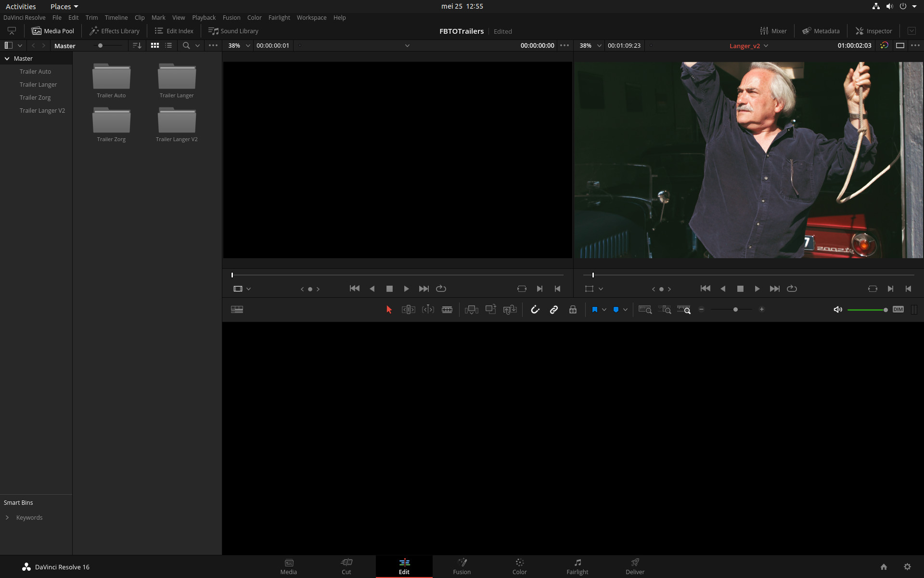
Task: Click the Replace Clip icon
Action: click(510, 310)
